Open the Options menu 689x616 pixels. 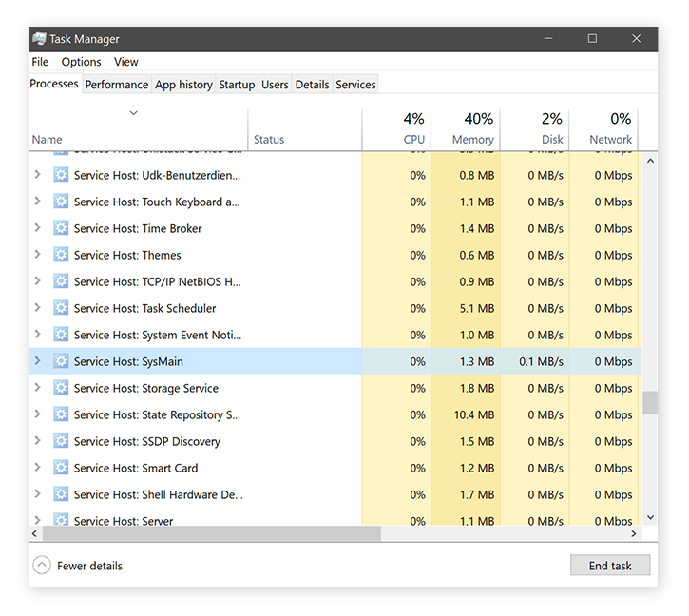pyautogui.click(x=82, y=62)
